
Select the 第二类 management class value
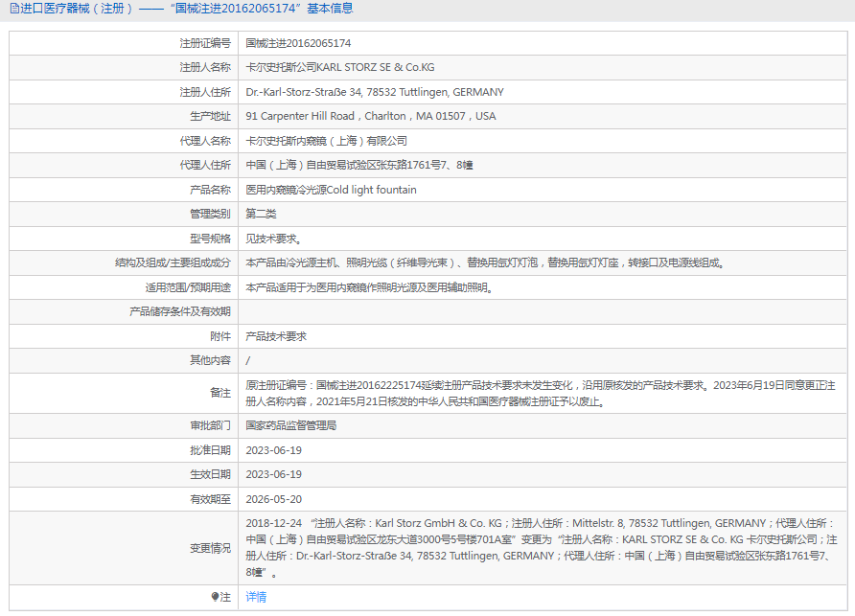[261, 214]
